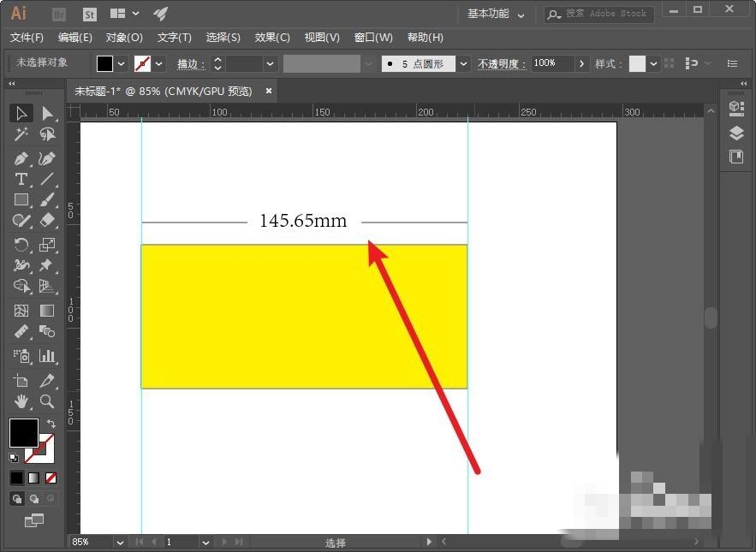Open the 85% zoom level dropdown
Viewport: 756px width, 552px height.
[x=120, y=543]
